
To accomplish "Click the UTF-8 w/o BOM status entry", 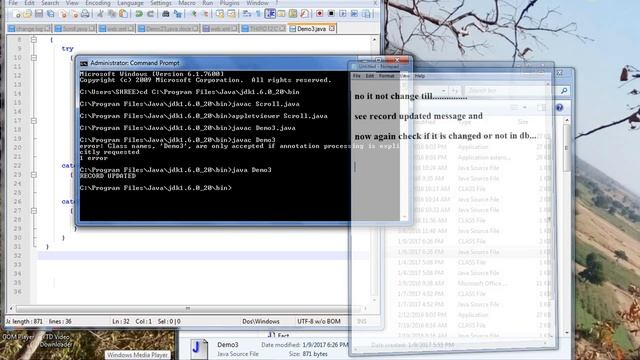I will coord(319,321).
